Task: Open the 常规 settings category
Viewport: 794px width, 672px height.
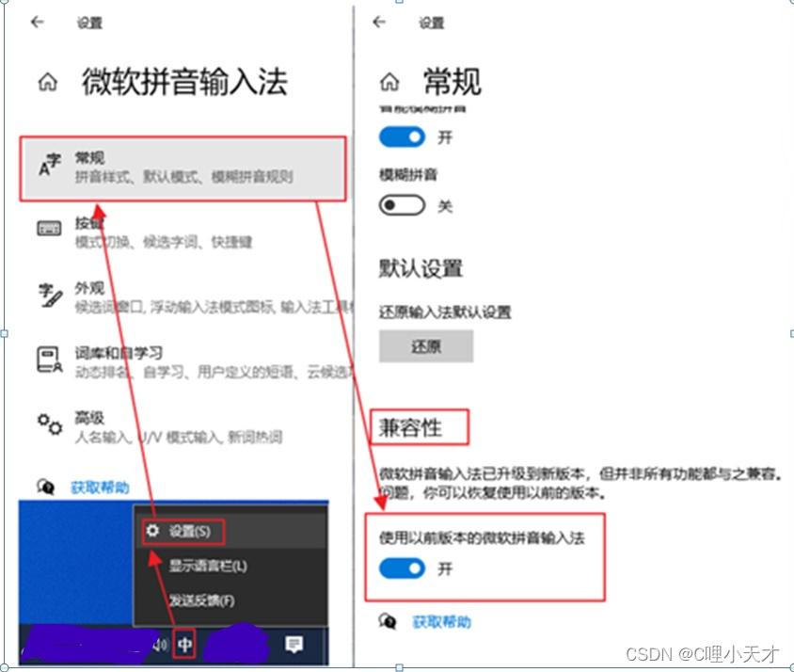Action: tap(183, 168)
